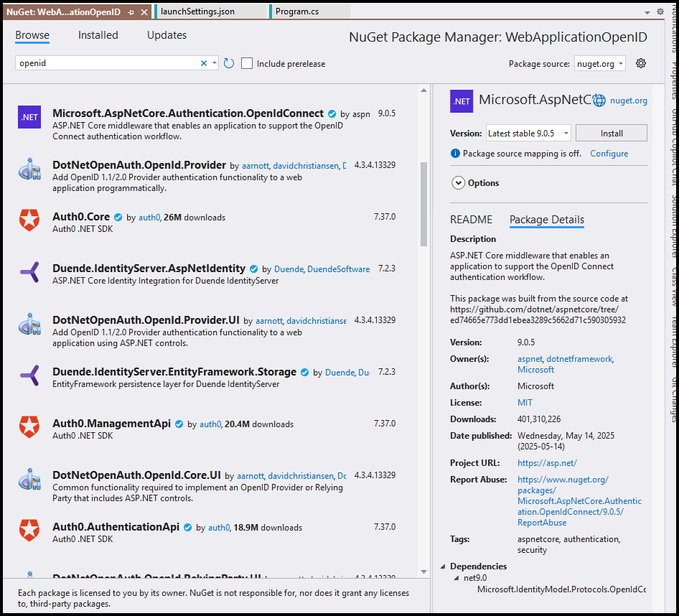
Task: Open the Version dropdown showing Latest stable 9.0.5
Action: tap(528, 133)
